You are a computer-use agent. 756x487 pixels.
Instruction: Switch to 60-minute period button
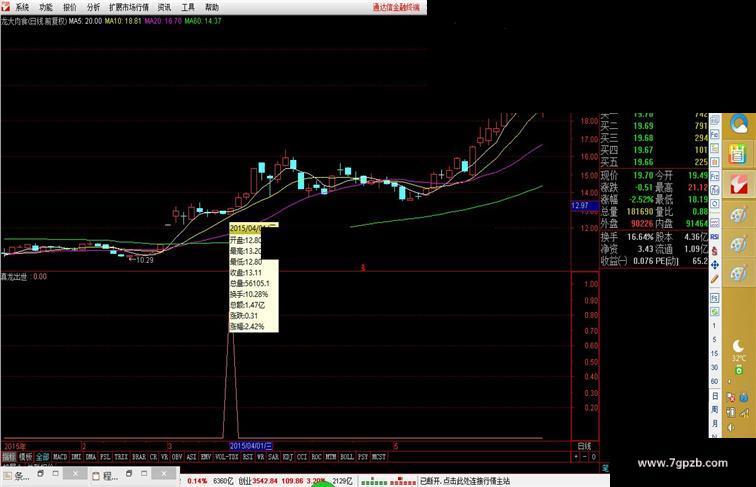tap(715, 381)
